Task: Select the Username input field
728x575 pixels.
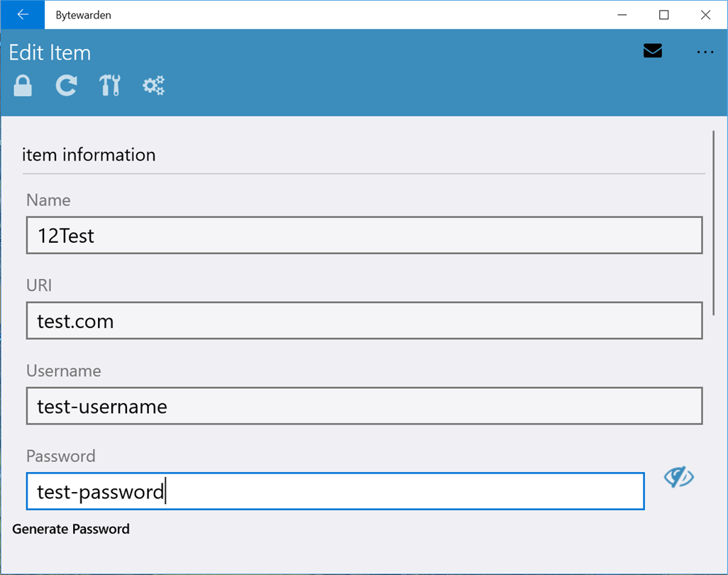Action: click(x=364, y=406)
